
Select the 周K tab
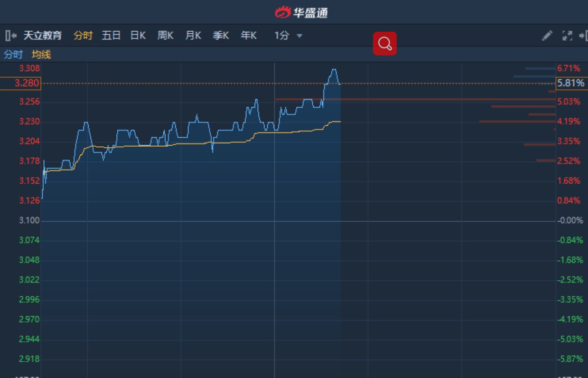[165, 35]
